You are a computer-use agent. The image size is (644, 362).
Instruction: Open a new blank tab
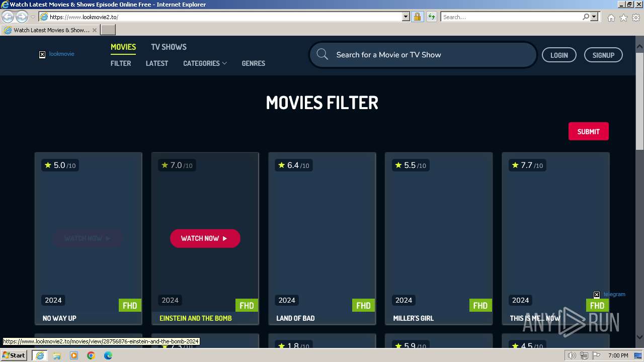(108, 30)
